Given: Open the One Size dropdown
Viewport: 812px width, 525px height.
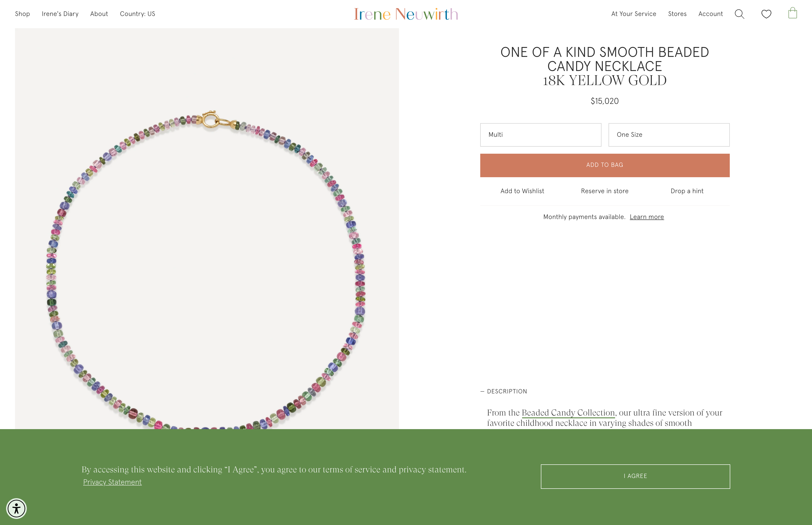Looking at the screenshot, I should click(x=668, y=135).
